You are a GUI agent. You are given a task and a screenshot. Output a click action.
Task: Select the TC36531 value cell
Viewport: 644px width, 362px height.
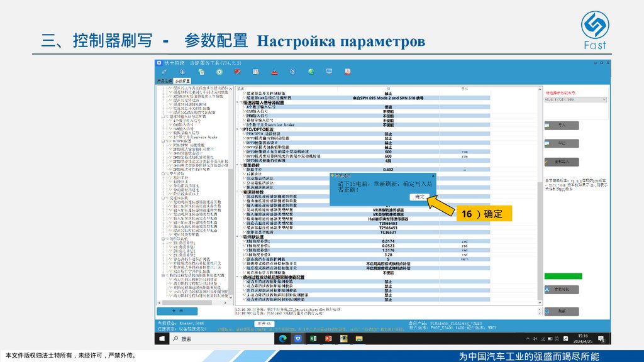(388, 233)
